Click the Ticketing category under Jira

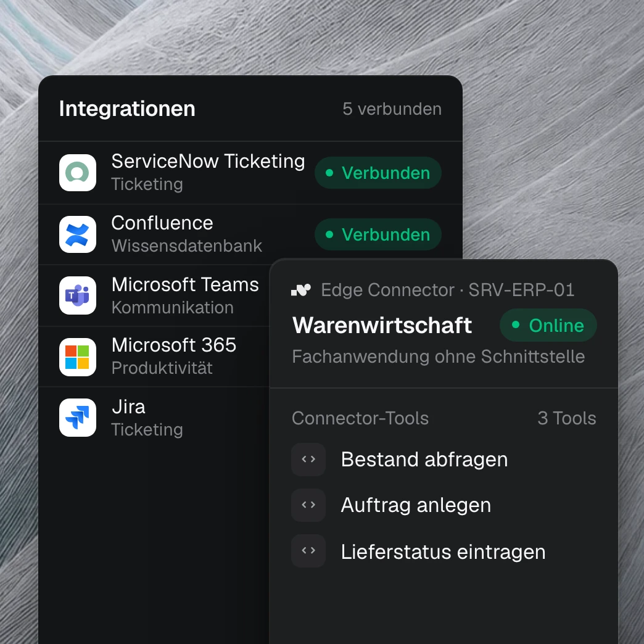click(x=147, y=430)
